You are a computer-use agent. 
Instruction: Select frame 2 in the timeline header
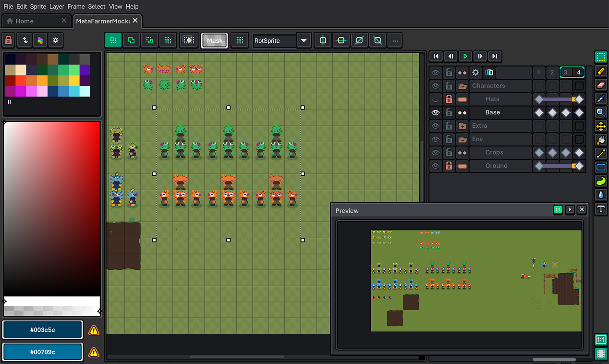click(552, 73)
